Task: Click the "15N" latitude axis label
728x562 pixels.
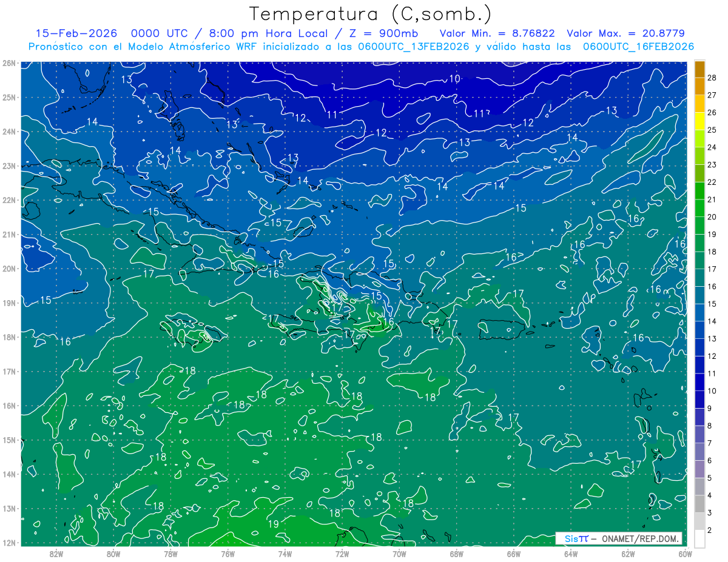Action: click(10, 440)
